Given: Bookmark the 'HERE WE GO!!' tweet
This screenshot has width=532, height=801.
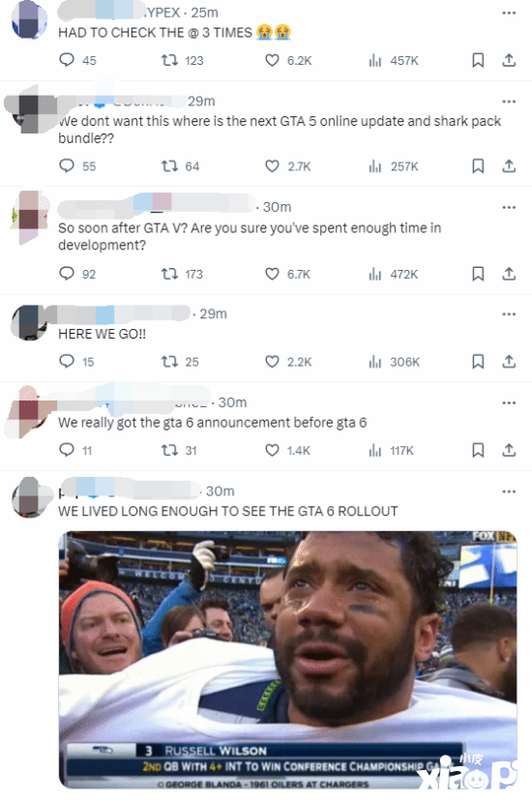Looking at the screenshot, I should [478, 362].
